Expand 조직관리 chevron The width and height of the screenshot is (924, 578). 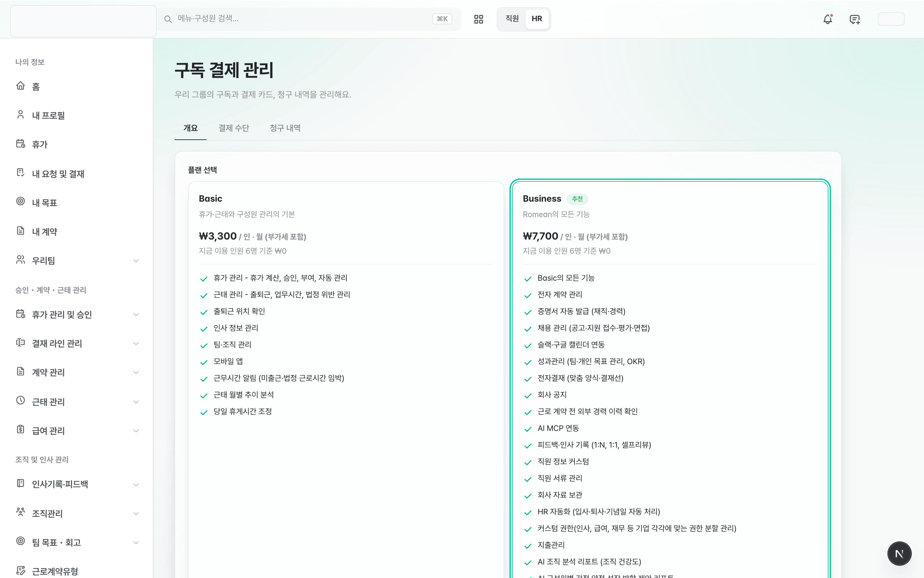tap(136, 513)
